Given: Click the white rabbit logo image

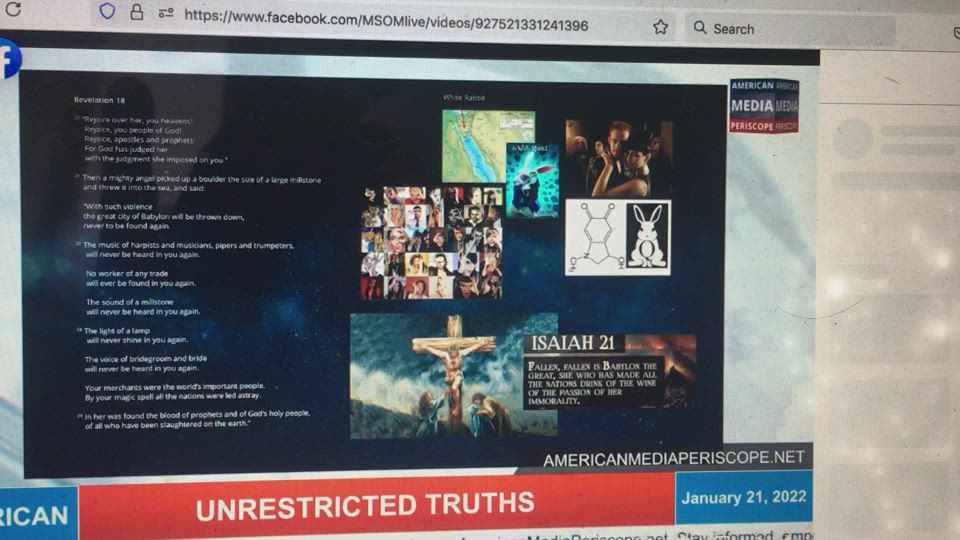Looking at the screenshot, I should 648,239.
